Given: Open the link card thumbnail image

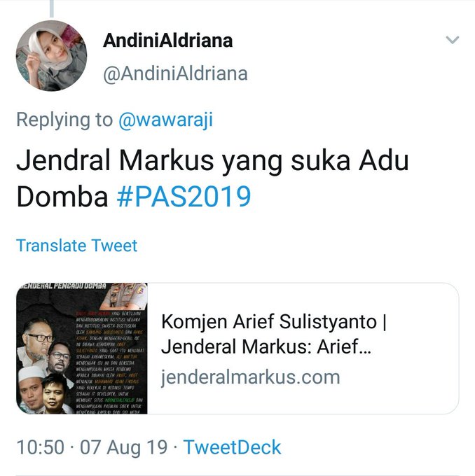Looking at the screenshot, I should coord(82,348).
